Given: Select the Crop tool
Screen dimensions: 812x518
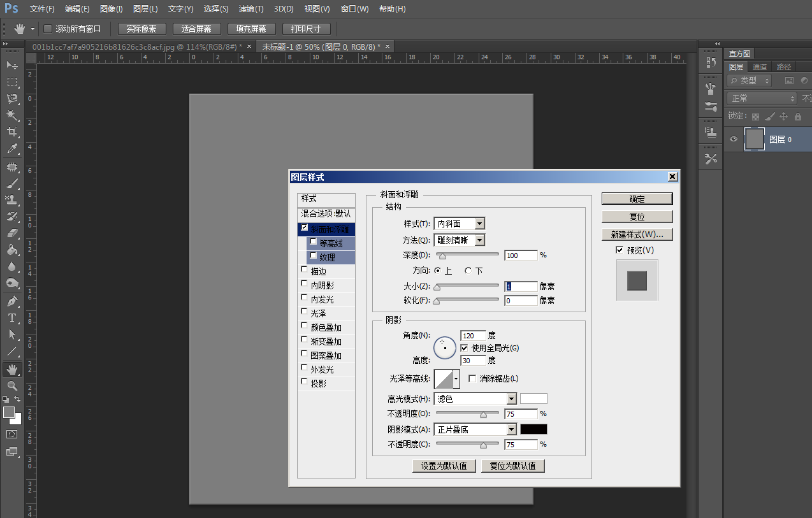Looking at the screenshot, I should pyautogui.click(x=12, y=132).
